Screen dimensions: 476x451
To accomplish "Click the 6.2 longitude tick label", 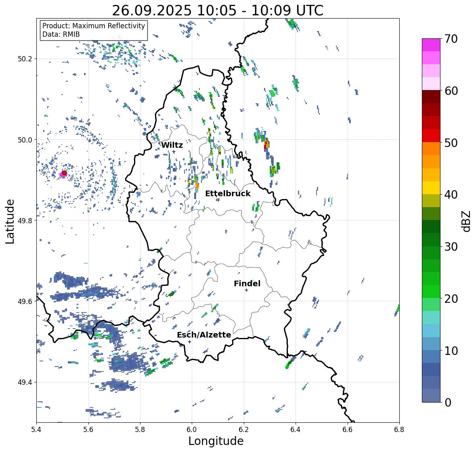I will (x=244, y=430).
